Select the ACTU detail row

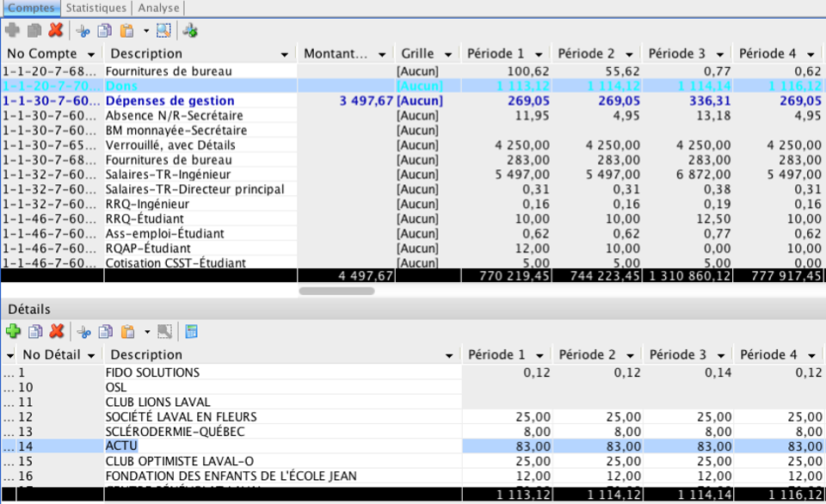(x=413, y=446)
